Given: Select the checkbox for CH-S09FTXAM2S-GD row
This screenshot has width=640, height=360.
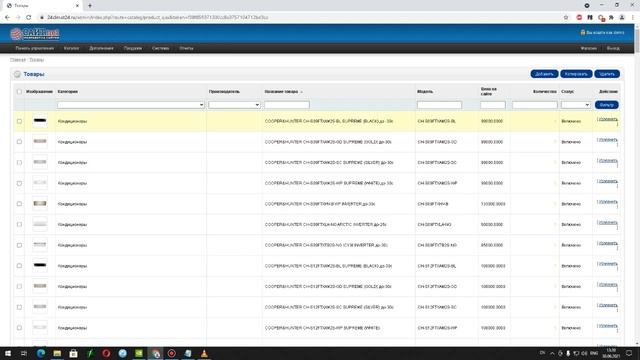Looking at the screenshot, I should (19, 142).
